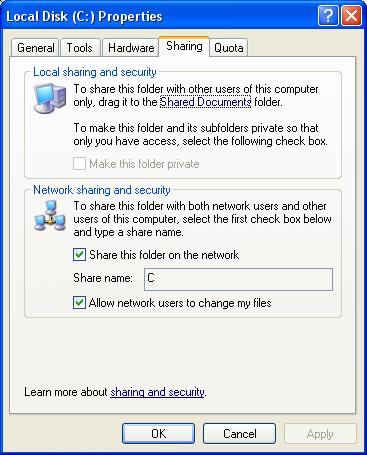Screen dimensions: 367x455
Task: Click the question mark help button
Action: coord(328,15)
